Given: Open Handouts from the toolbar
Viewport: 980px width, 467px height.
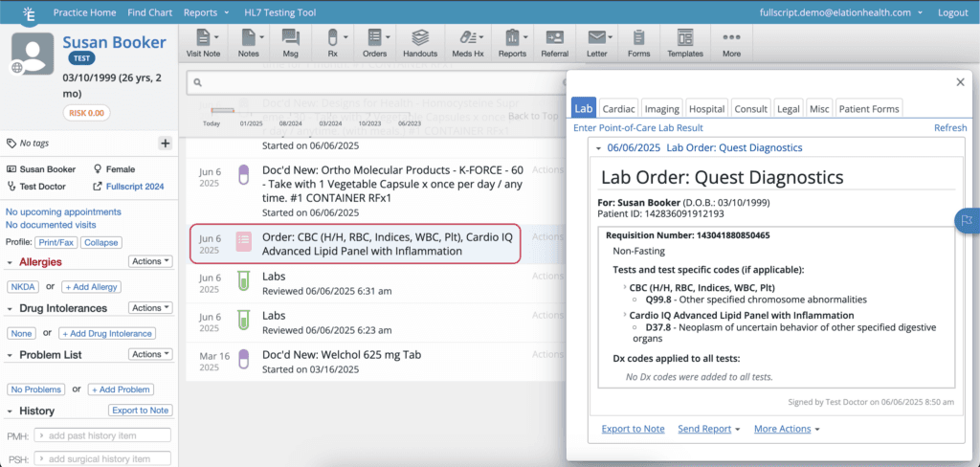Looking at the screenshot, I should [420, 43].
